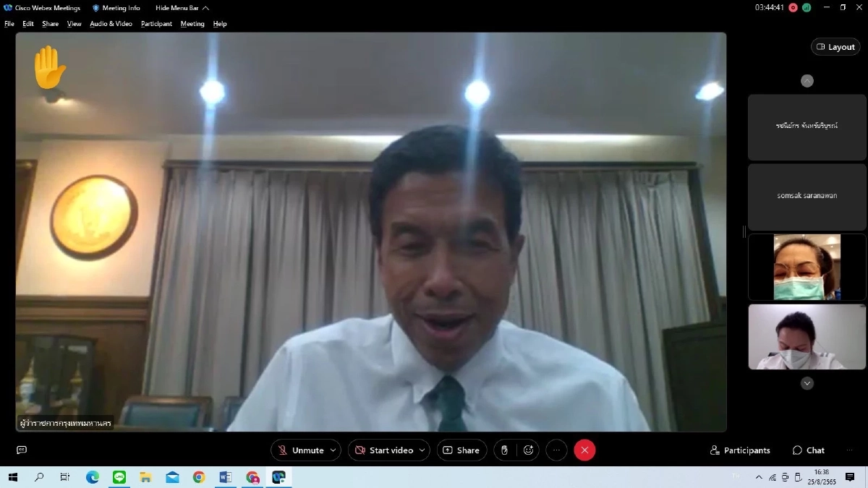This screenshot has height=488, width=868.
Task: Open the Help menu
Action: [220, 24]
